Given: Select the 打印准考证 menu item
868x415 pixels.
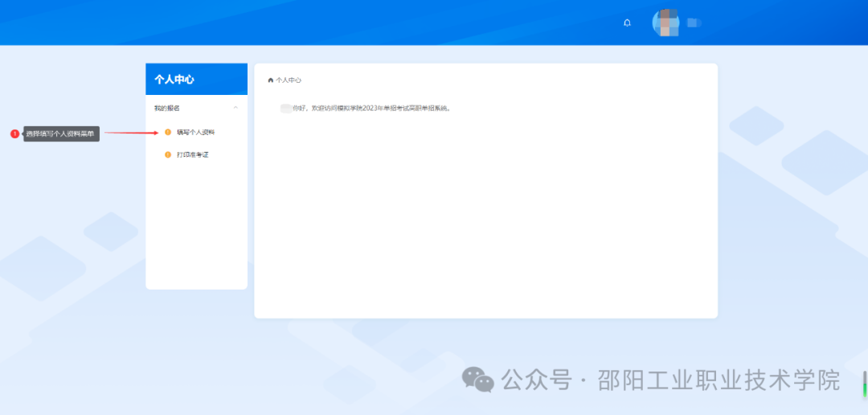Looking at the screenshot, I should point(193,154).
